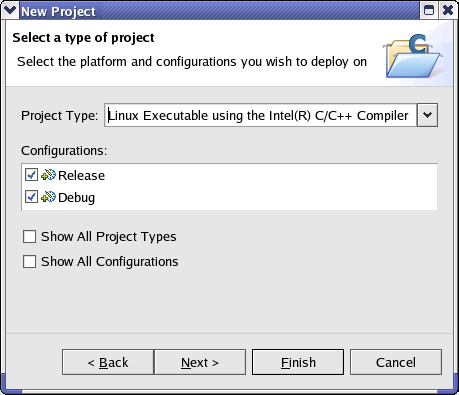This screenshot has height=395, width=459.
Task: Click the Finish button
Action: pyautogui.click(x=298, y=362)
